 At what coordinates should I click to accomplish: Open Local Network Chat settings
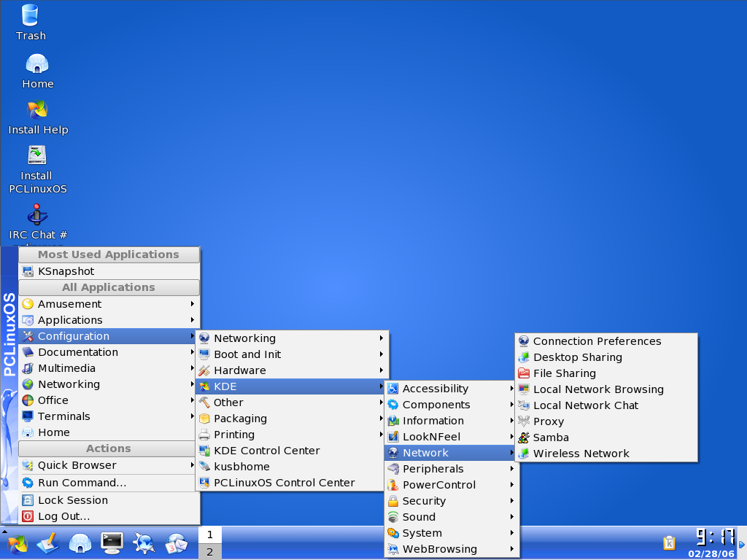606,405
